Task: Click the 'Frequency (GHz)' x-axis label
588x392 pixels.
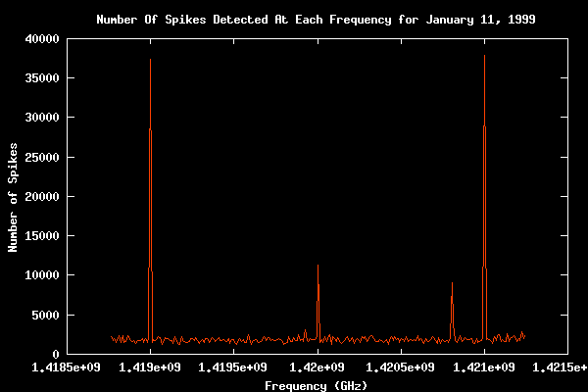Action: 316,385
